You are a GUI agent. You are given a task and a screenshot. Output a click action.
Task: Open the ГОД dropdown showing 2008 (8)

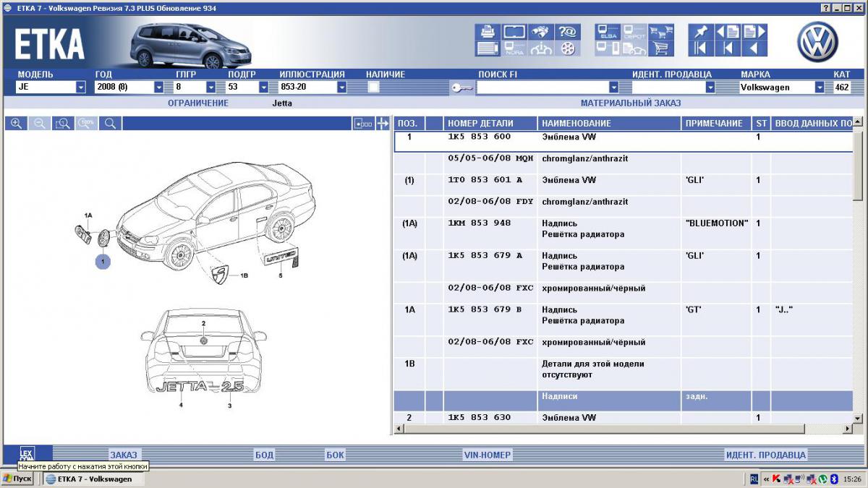pos(159,87)
